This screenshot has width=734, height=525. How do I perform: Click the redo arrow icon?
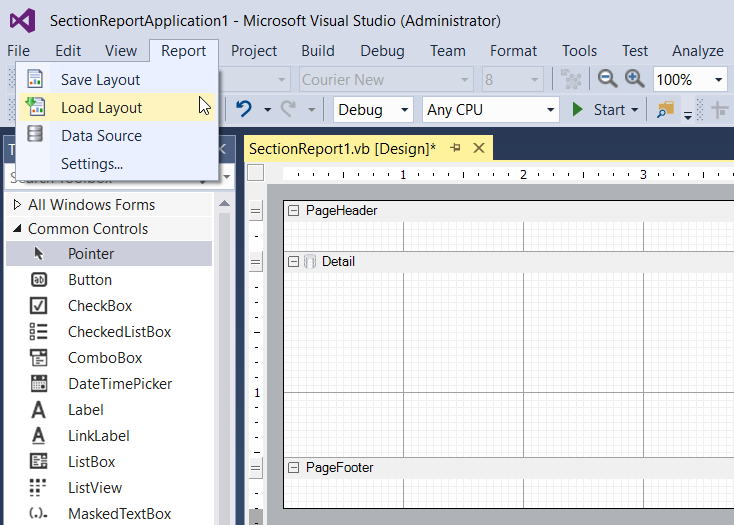click(x=288, y=109)
